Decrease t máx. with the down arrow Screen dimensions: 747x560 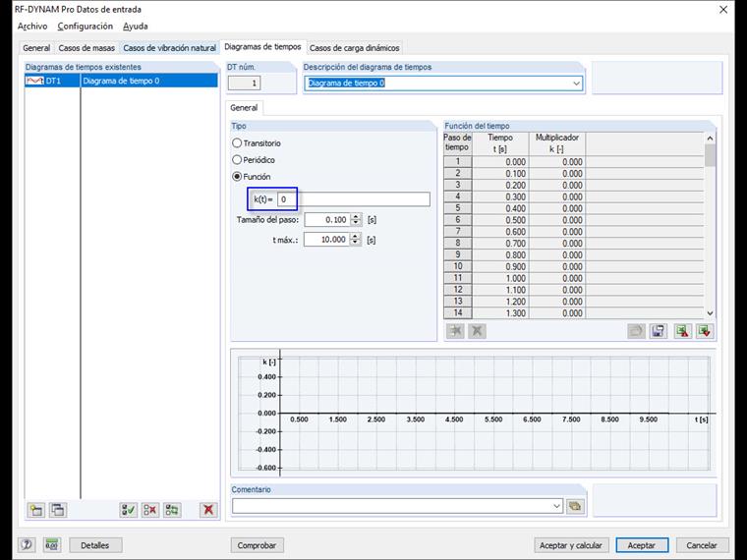coord(356,243)
